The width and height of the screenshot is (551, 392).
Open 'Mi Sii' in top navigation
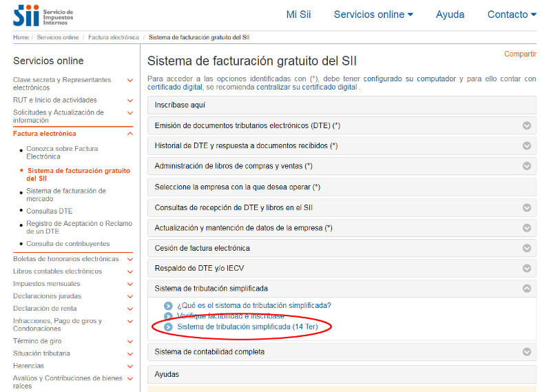pos(298,14)
